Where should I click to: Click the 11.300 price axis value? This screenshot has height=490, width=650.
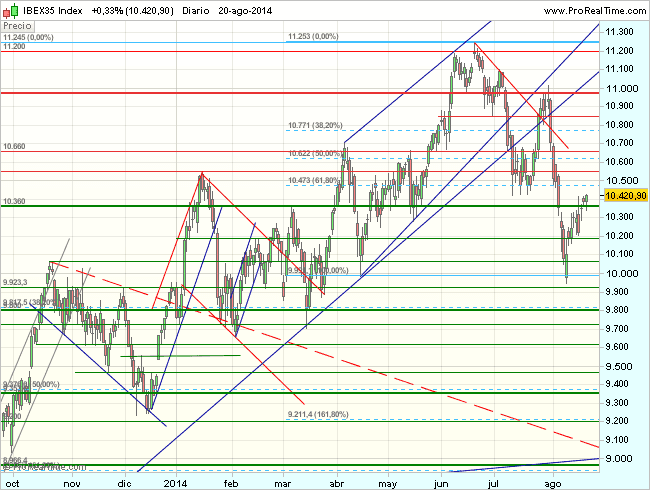click(x=619, y=32)
